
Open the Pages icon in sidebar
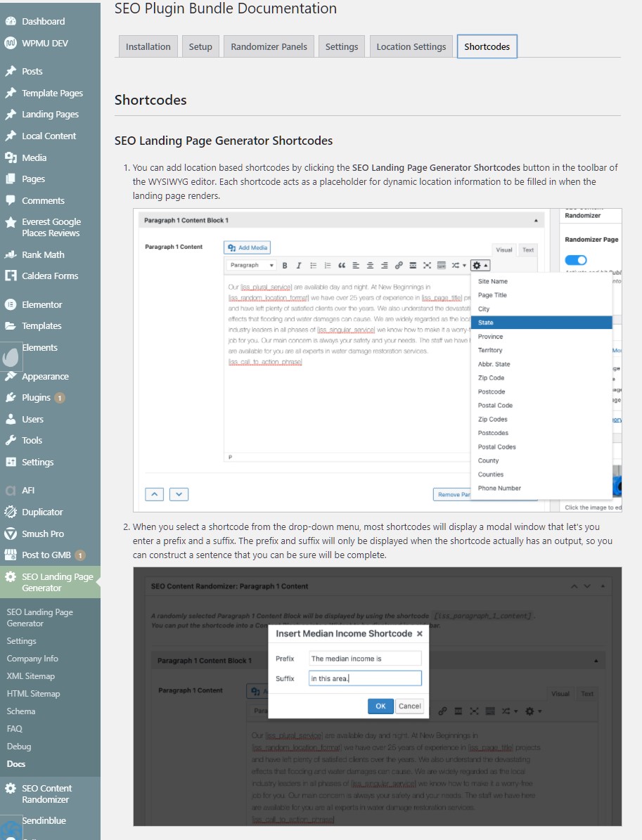click(11, 179)
